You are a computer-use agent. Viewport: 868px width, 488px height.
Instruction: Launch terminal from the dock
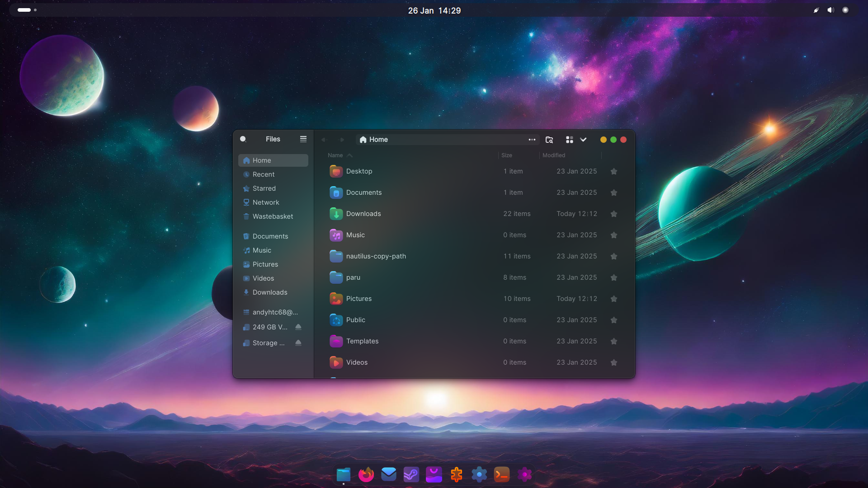coord(502,474)
